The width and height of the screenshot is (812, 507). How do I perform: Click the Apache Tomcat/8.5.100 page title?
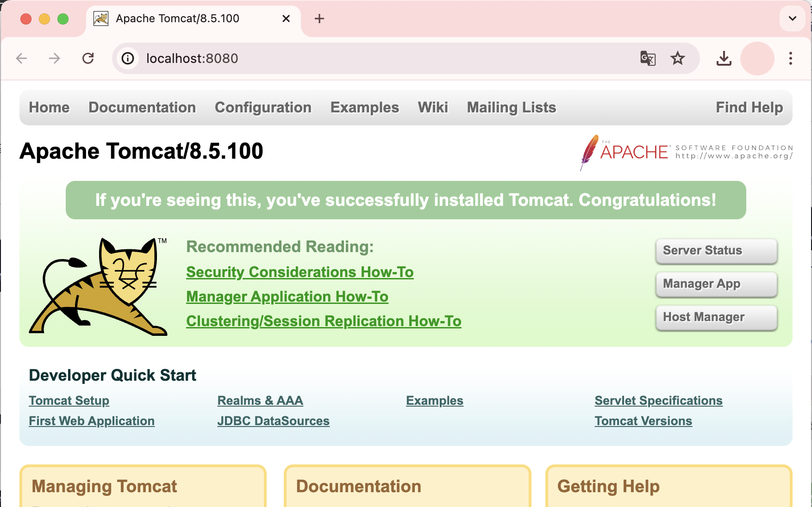pos(141,151)
